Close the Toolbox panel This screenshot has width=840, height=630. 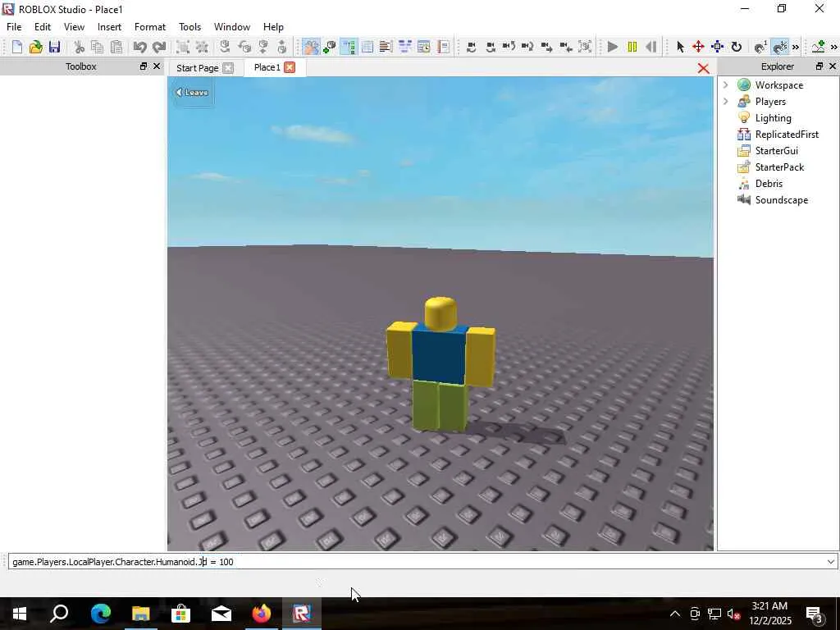(157, 66)
